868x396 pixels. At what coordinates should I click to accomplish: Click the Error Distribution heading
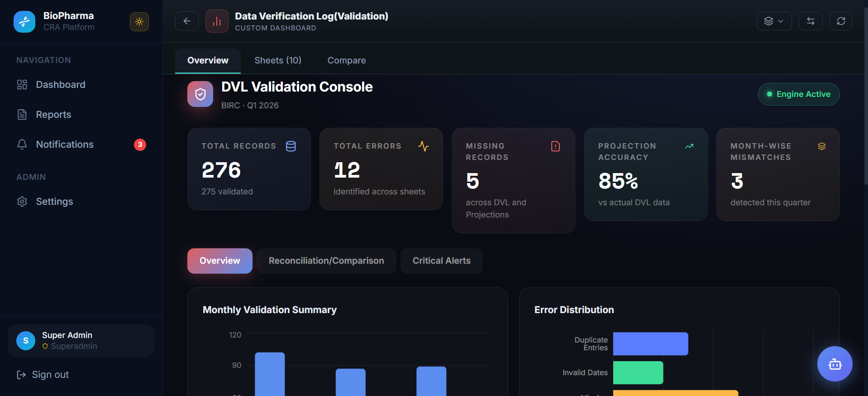coord(574,310)
